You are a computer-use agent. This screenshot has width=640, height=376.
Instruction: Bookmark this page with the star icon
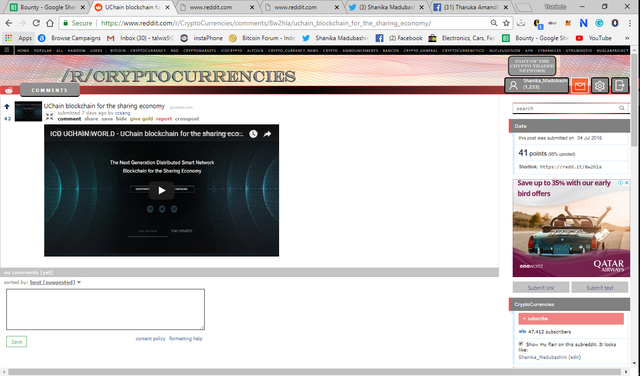pyautogui.click(x=506, y=23)
